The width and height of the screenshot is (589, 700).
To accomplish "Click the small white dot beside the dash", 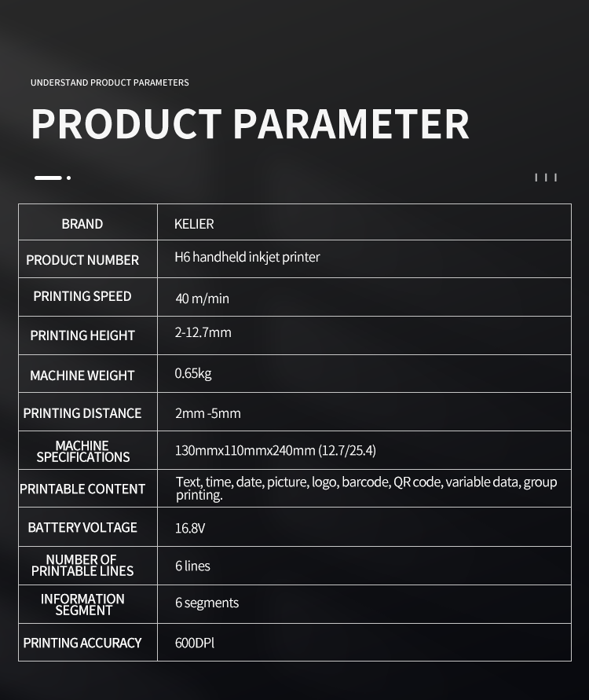I will click(x=69, y=178).
